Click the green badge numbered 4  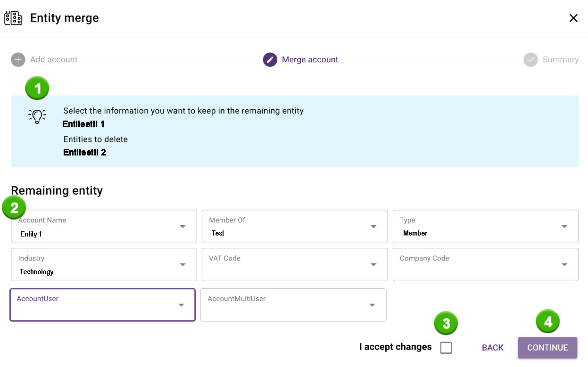[547, 321]
